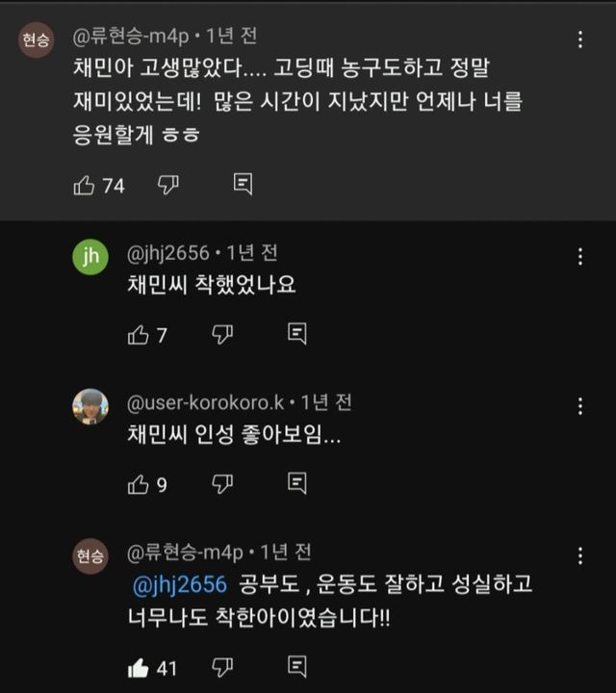Open more options menu for the last reply
The height and width of the screenshot is (693, 616).
coord(580,556)
